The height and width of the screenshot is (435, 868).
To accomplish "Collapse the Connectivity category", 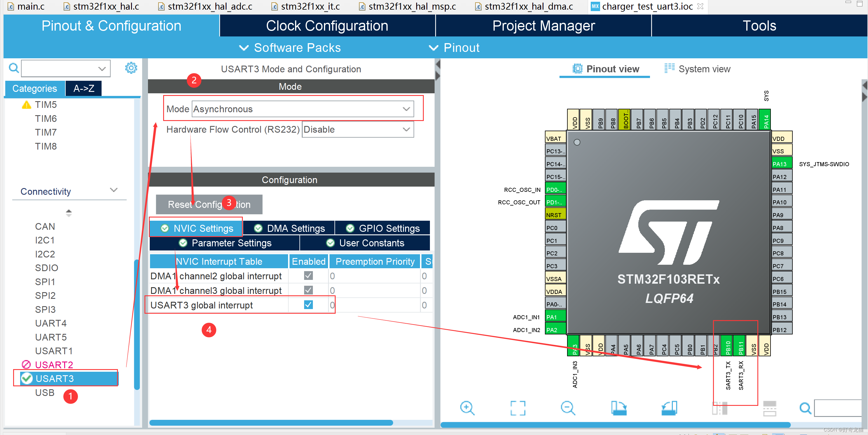I will (114, 190).
